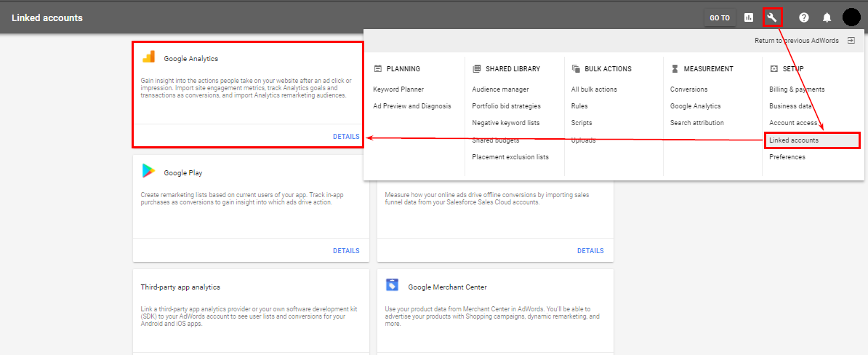Click the Google Analytics logo icon

tap(148, 57)
